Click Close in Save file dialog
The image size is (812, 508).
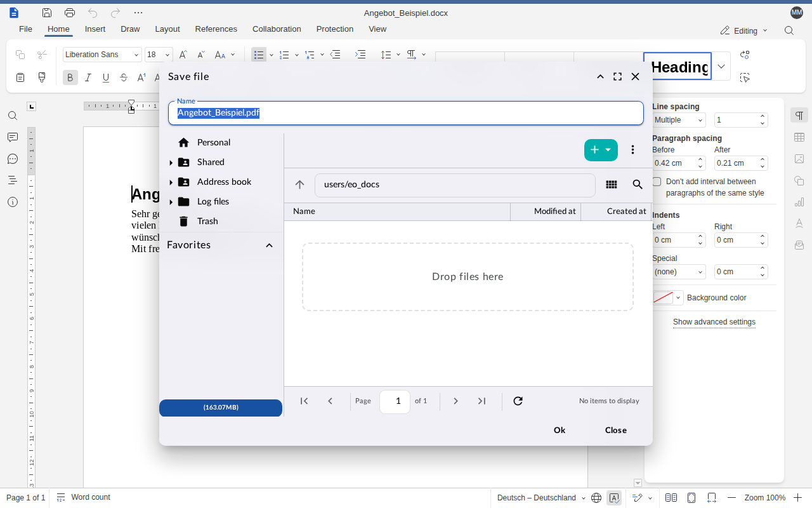pyautogui.click(x=616, y=430)
